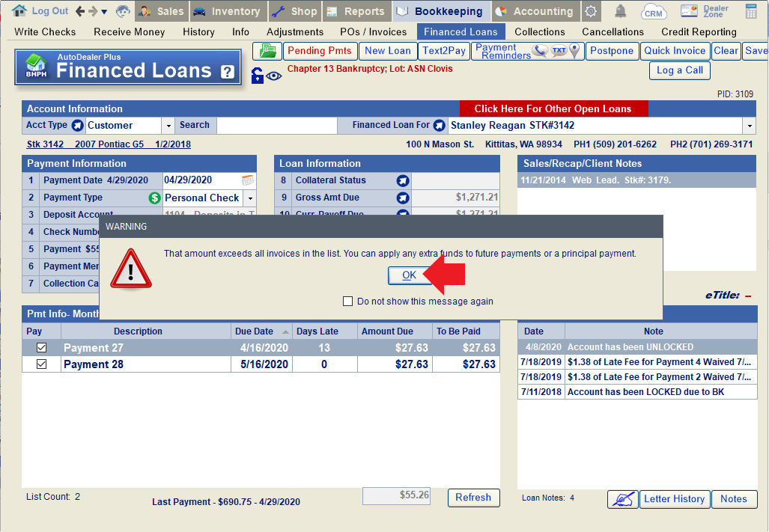Expand the Financed Loan For dropdown

[750, 126]
